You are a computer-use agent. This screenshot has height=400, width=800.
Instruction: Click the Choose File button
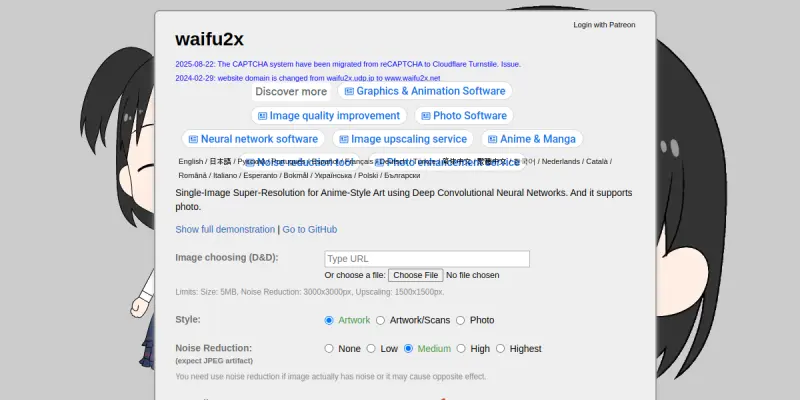[416, 275]
